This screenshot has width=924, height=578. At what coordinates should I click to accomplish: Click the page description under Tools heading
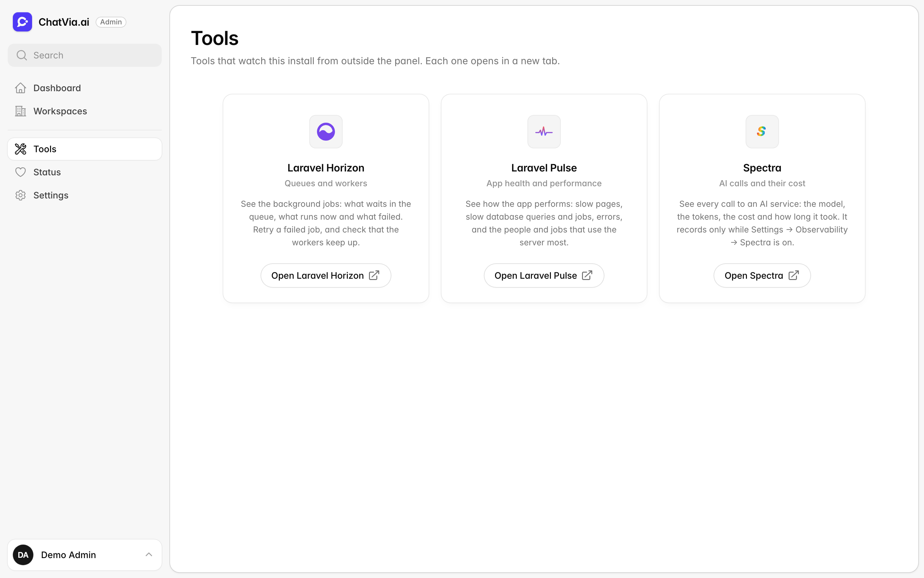pos(375,61)
